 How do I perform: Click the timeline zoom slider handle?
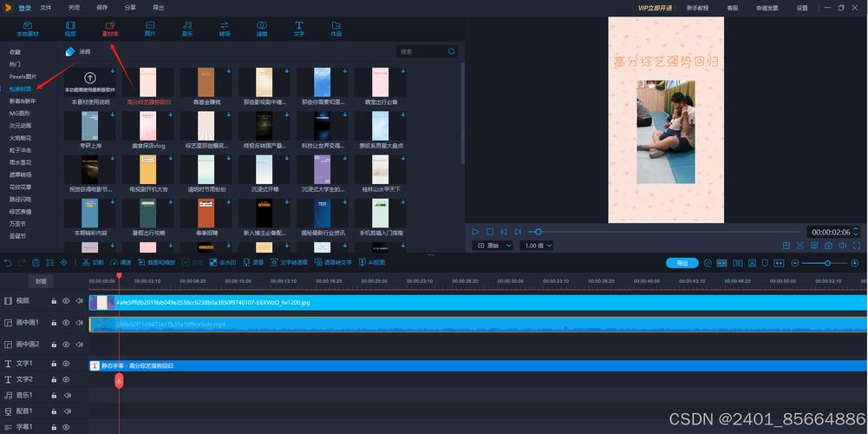827,263
